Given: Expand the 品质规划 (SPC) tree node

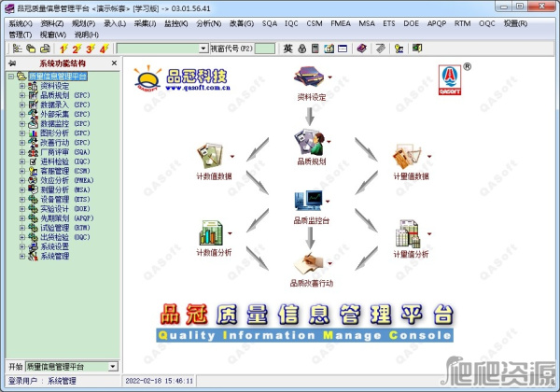Looking at the screenshot, I should click(22, 95).
